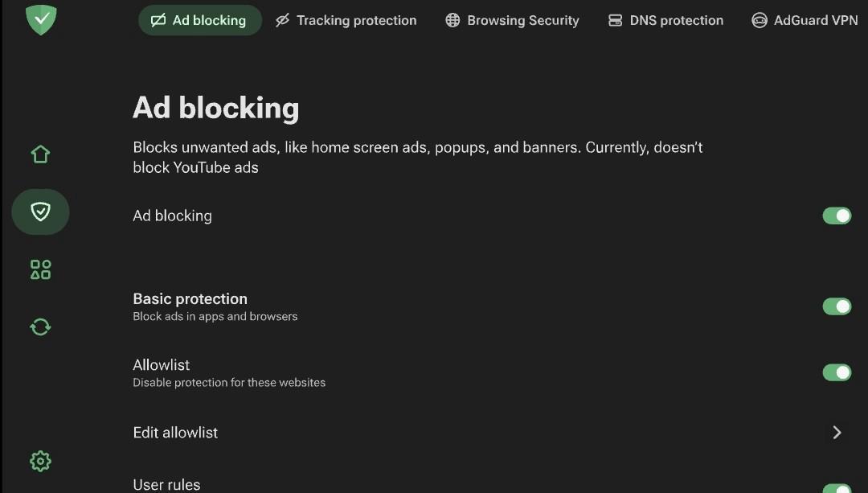Click the Statistics circular arrows sidebar icon
This screenshot has height=493, width=868.
click(x=40, y=327)
